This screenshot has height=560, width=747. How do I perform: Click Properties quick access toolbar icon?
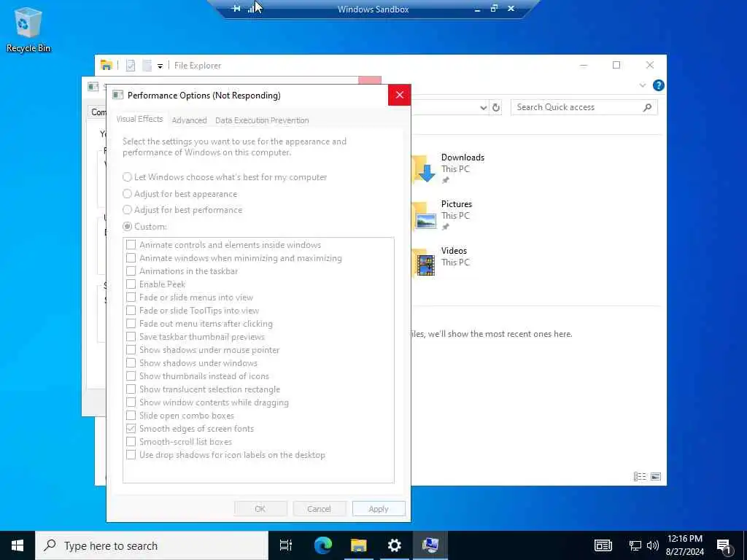[130, 66]
